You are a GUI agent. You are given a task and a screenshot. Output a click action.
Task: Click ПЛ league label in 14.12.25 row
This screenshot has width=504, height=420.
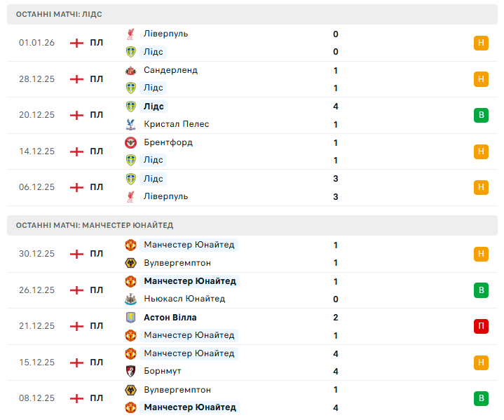point(96,151)
